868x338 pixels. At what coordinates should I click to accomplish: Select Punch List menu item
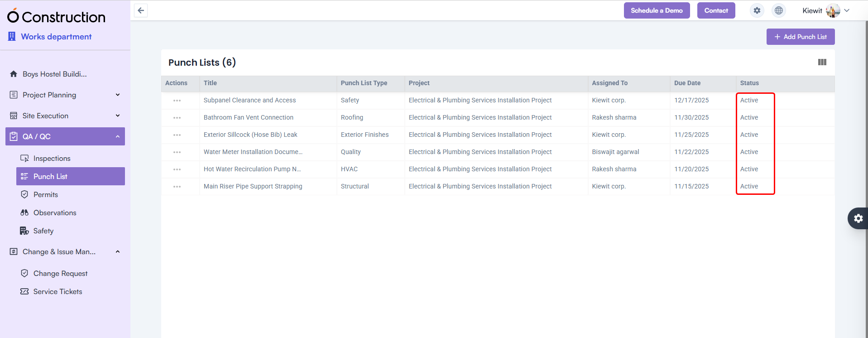click(x=71, y=176)
